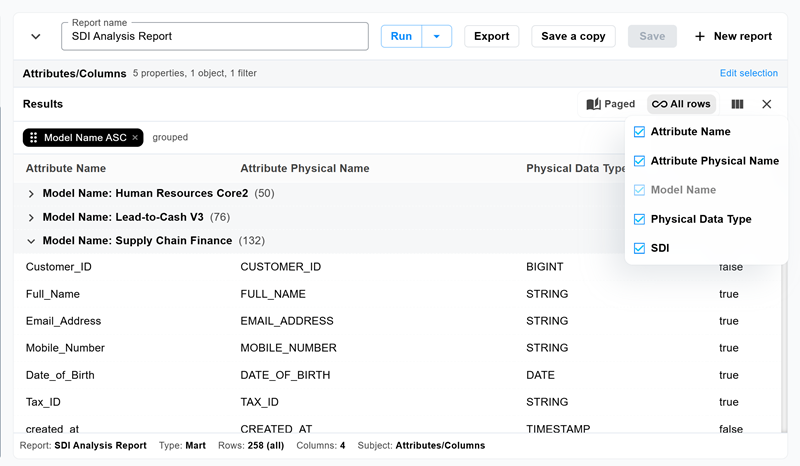The image size is (800, 466).
Task: Click MOBILE_NUMBER physical name cell
Action: [288, 348]
